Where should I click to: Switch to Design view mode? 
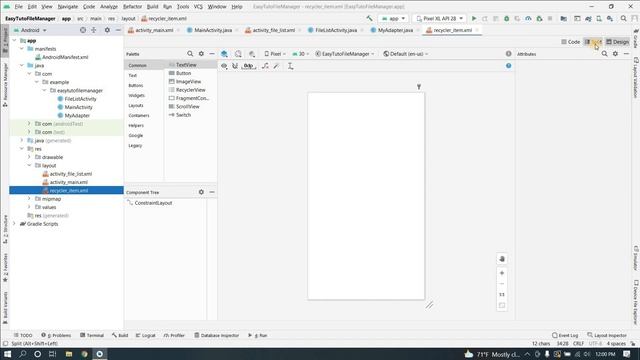[x=618, y=42]
